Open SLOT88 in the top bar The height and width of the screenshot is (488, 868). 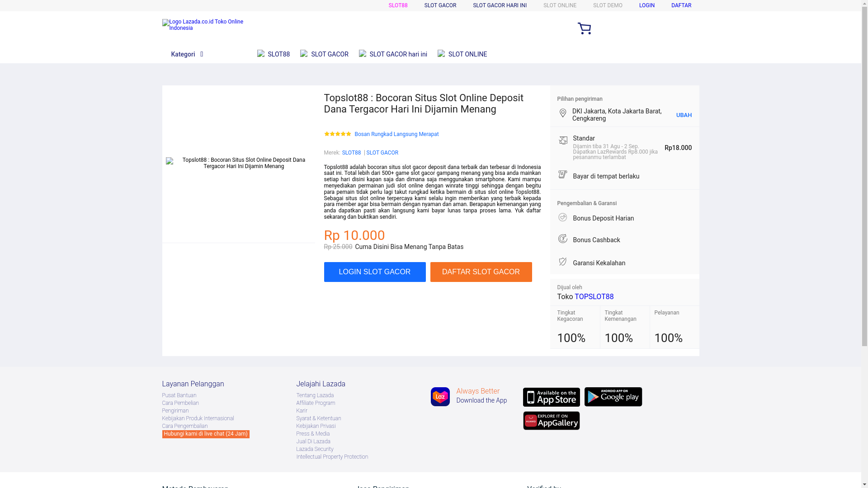pos(398,5)
